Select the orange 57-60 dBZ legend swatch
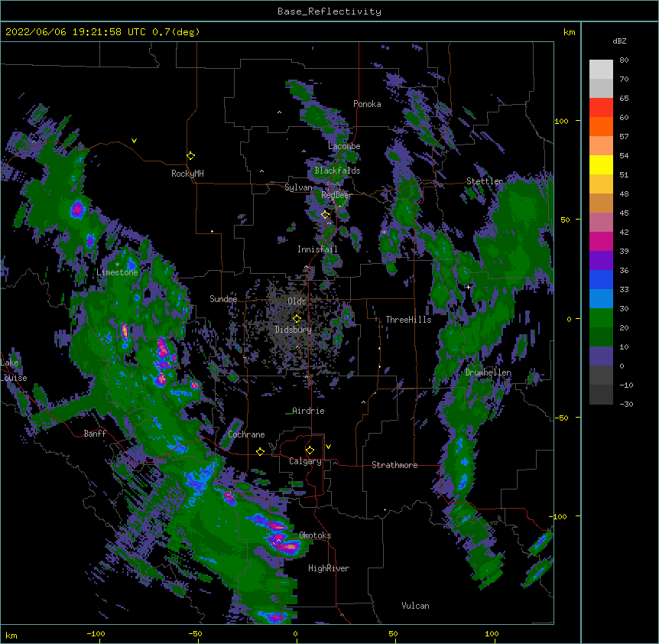 (601, 126)
